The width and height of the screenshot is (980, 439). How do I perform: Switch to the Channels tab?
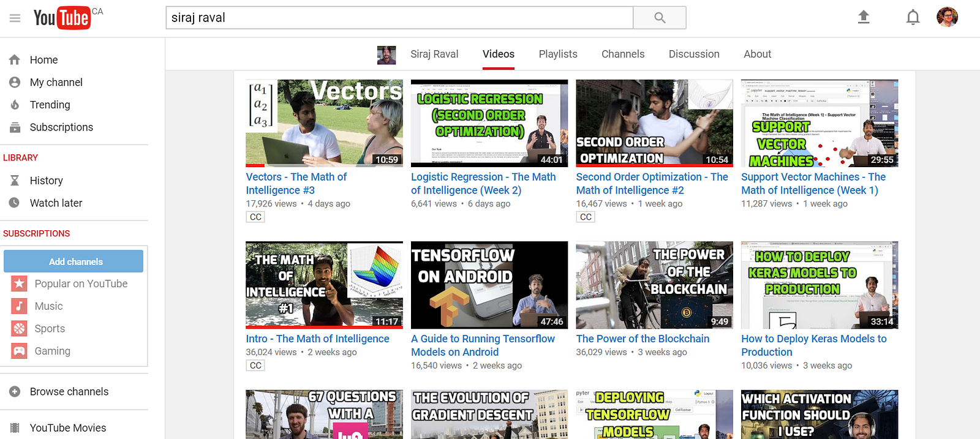tap(623, 54)
